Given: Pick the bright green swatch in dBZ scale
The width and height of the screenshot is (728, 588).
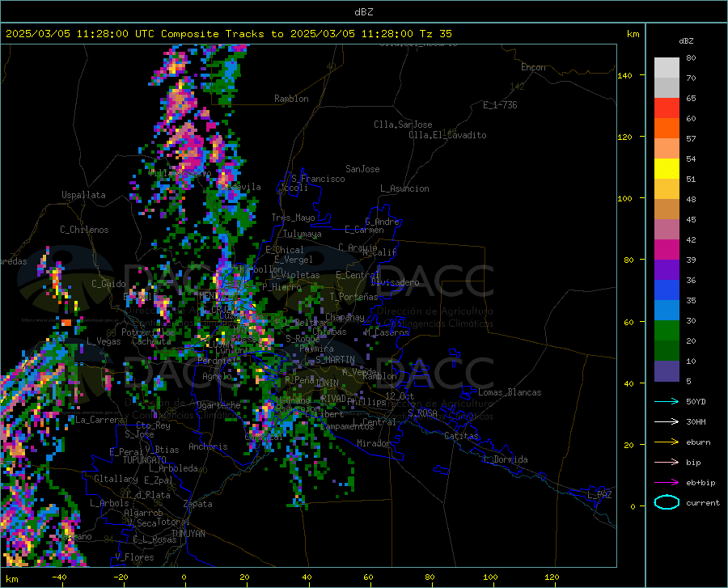Looking at the screenshot, I should pos(667,331).
